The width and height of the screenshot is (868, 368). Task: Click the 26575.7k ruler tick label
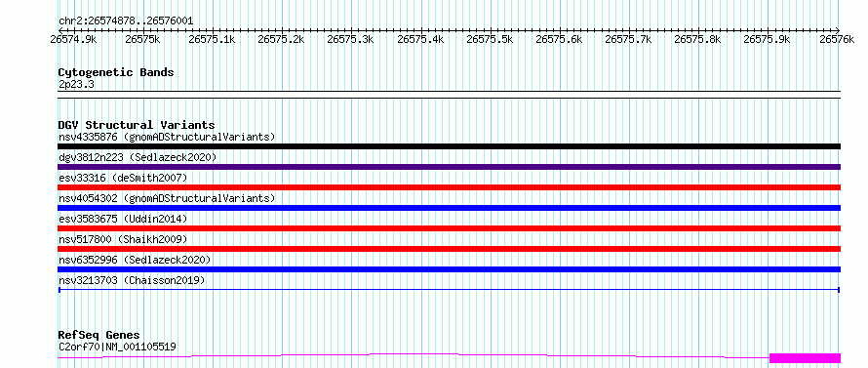[x=628, y=39]
